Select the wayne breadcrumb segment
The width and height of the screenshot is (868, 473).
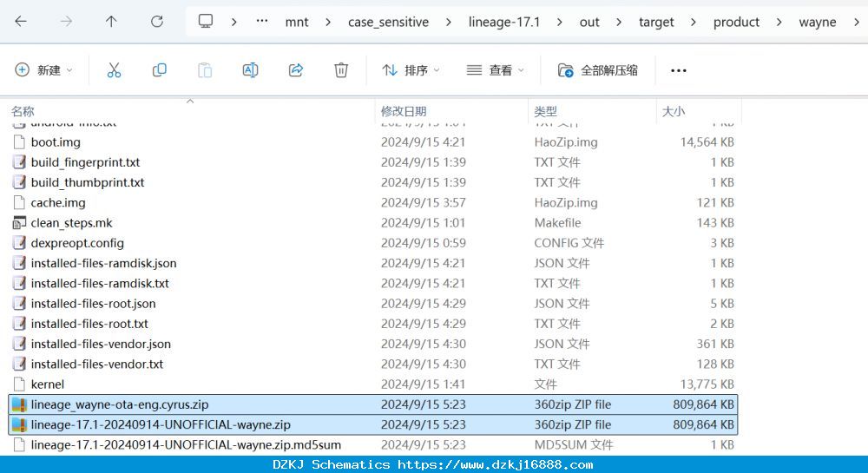817,22
